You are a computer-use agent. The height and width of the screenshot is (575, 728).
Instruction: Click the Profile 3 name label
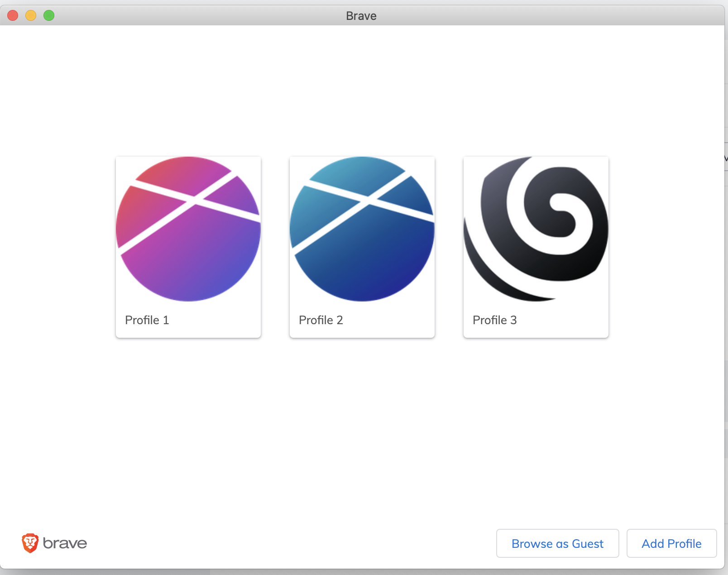494,320
